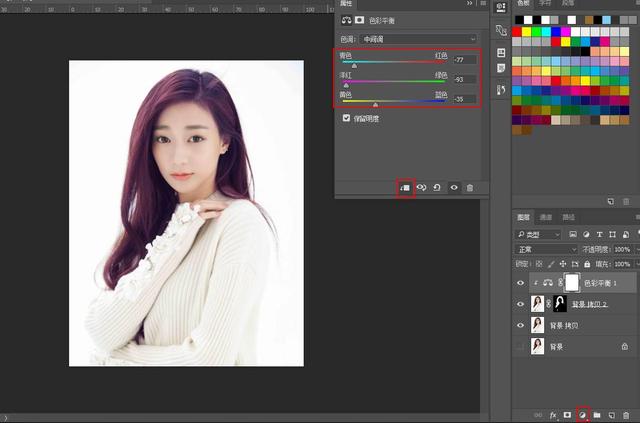
Task: Show the bottom 背景 layer
Action: point(519,346)
